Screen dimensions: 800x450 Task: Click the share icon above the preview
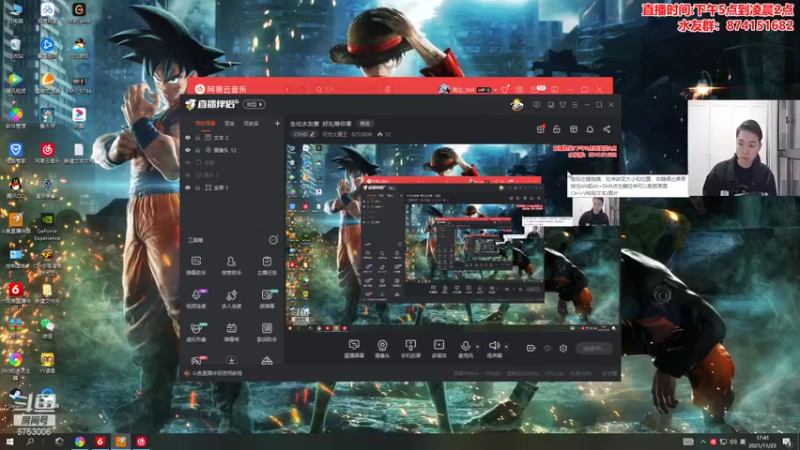point(607,129)
